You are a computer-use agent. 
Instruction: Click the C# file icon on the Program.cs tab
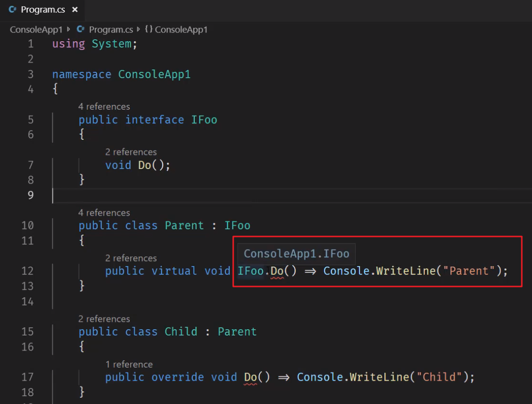13,9
